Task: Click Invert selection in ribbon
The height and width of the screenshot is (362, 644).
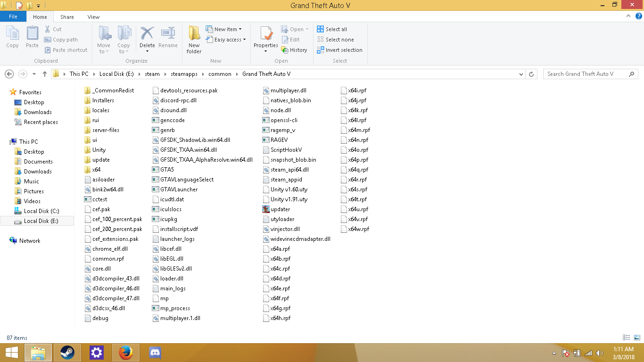Action: pyautogui.click(x=339, y=50)
